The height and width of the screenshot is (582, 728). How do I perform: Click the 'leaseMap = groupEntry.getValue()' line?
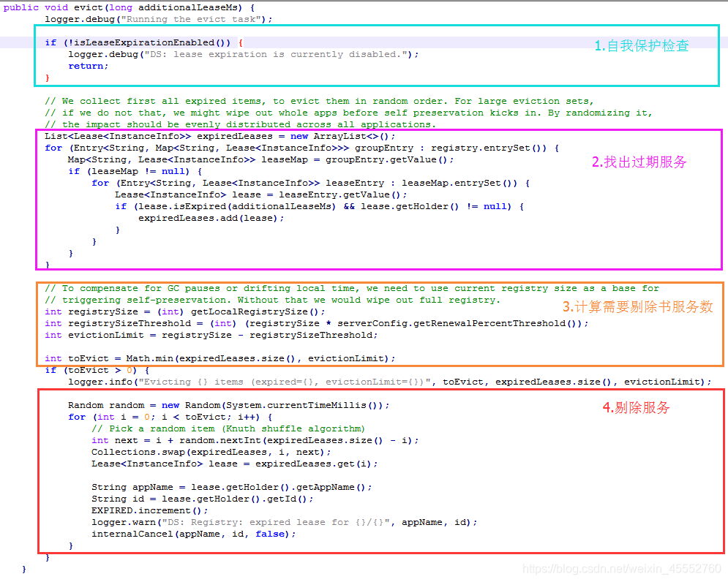(260, 159)
